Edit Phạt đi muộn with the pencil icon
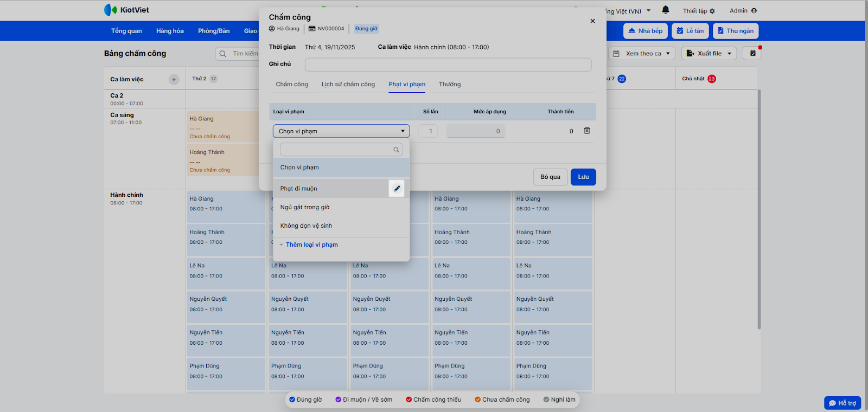 (x=397, y=189)
